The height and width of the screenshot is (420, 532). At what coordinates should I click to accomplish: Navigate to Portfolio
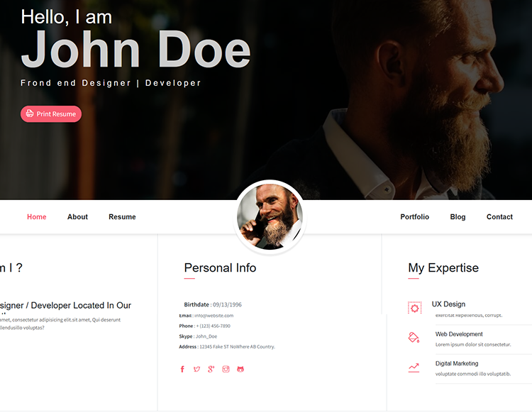tap(415, 217)
